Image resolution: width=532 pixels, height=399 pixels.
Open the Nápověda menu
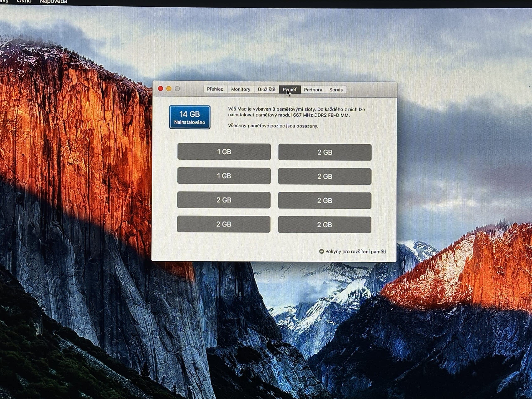(53, 2)
